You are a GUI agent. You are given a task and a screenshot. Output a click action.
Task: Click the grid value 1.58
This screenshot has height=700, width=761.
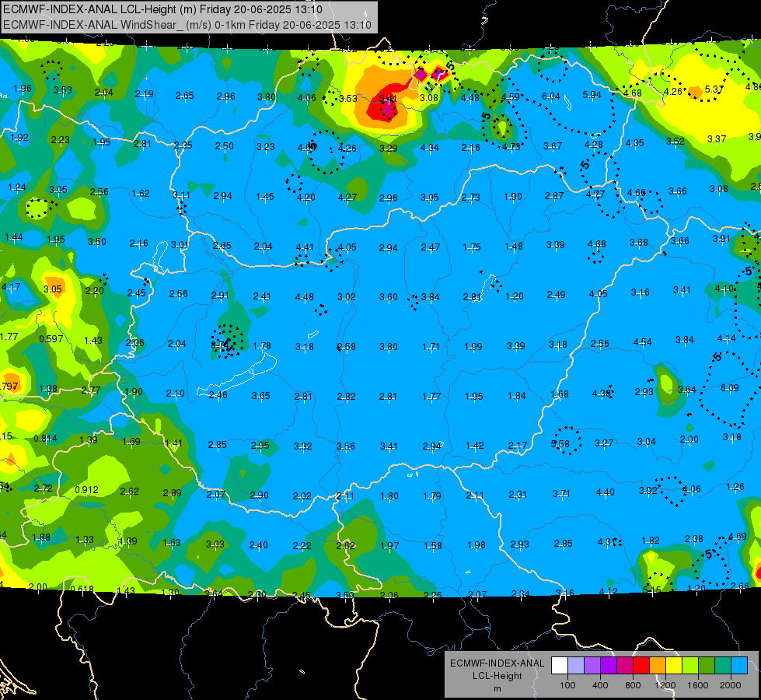pyautogui.click(x=433, y=545)
